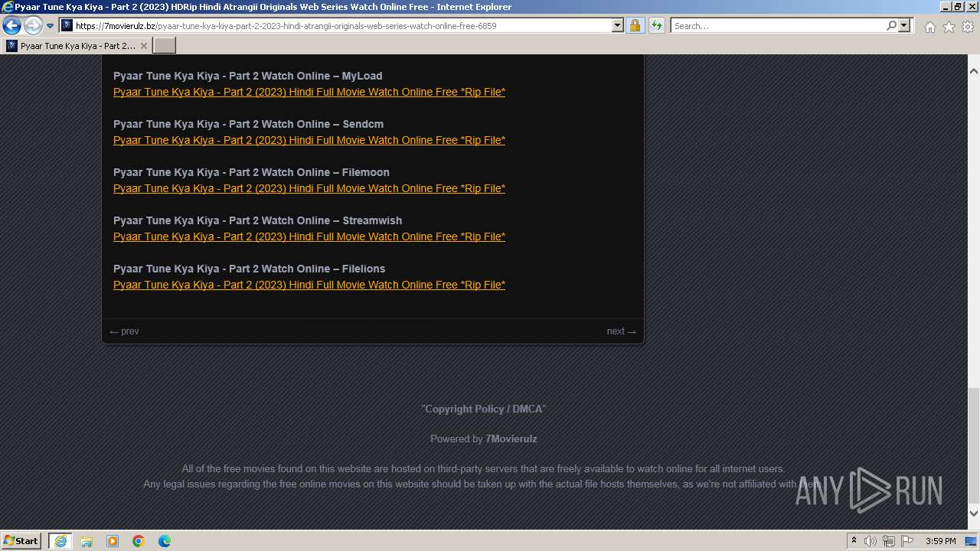Click scrollbar up arrow
This screenshot has width=980, height=551.
pos(974,71)
